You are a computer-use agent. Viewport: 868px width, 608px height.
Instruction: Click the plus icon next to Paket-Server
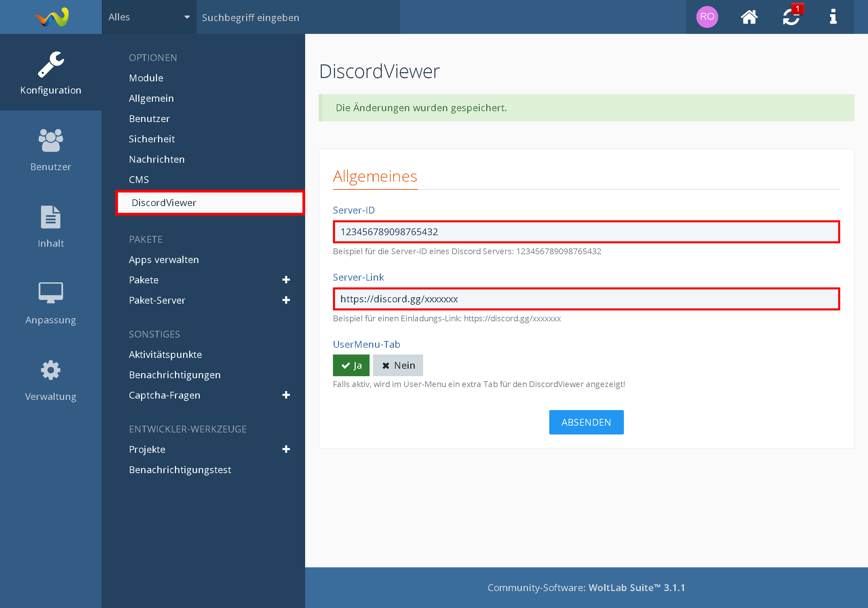pos(286,300)
